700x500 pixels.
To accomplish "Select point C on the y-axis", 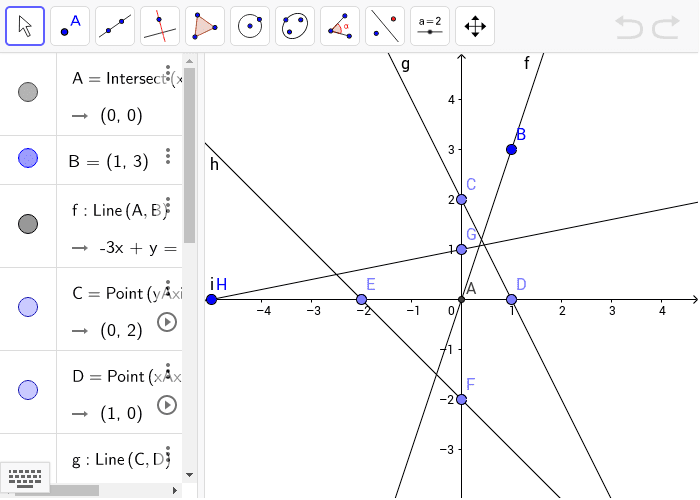I will coord(462,200).
